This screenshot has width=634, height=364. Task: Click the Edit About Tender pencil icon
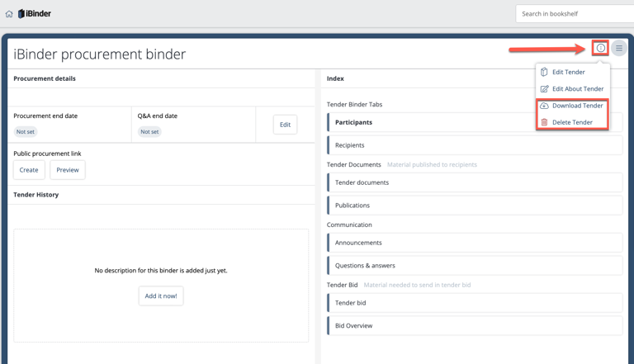click(544, 89)
